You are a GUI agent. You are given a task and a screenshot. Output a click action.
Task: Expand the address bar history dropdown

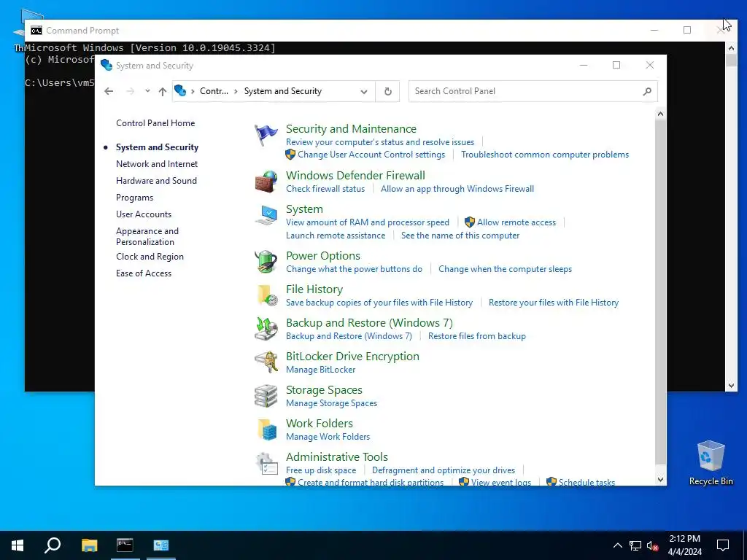364,91
